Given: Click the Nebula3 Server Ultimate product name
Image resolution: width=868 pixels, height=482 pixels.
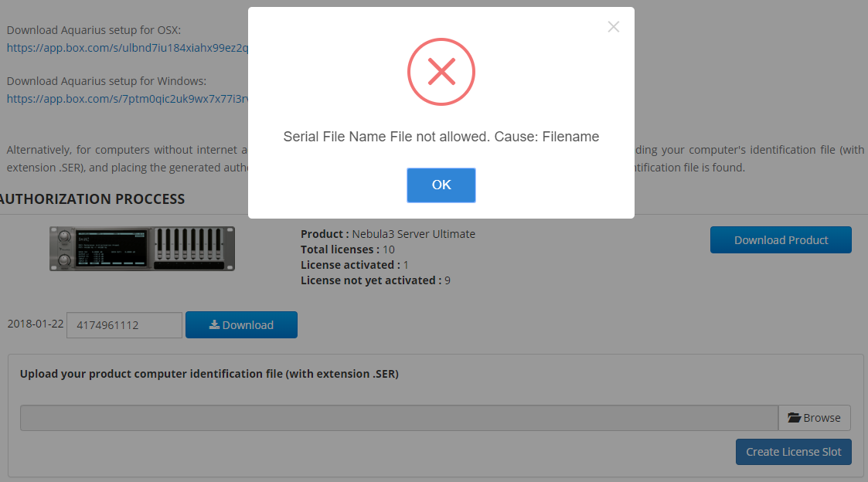Looking at the screenshot, I should click(414, 234).
